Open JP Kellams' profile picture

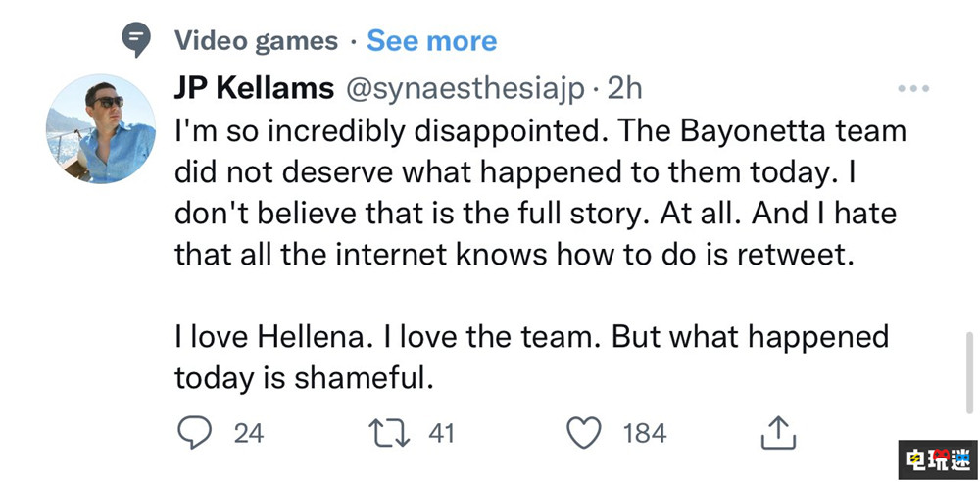pos(101,126)
